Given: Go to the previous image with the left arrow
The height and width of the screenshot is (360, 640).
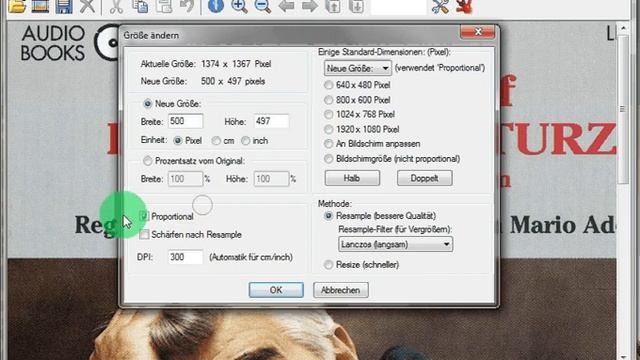Looking at the screenshot, I should point(286,6).
